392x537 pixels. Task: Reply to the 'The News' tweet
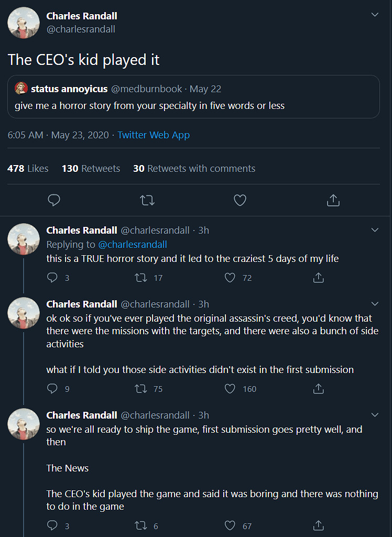[52, 525]
